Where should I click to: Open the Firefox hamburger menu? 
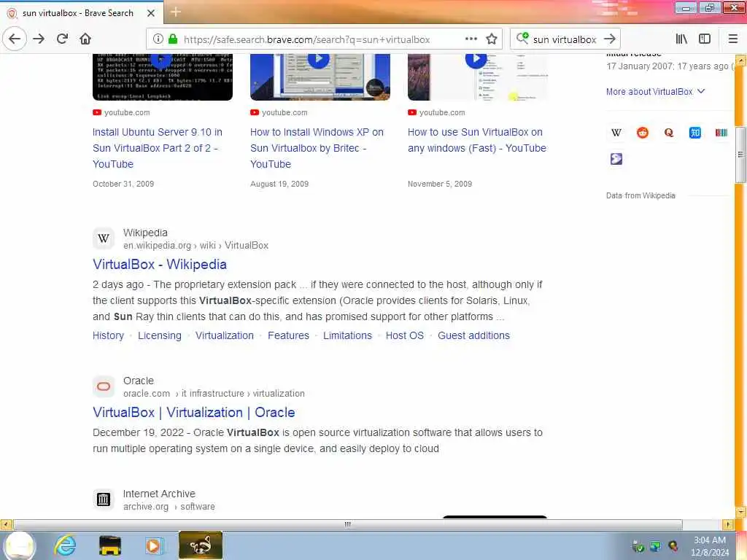tap(733, 39)
